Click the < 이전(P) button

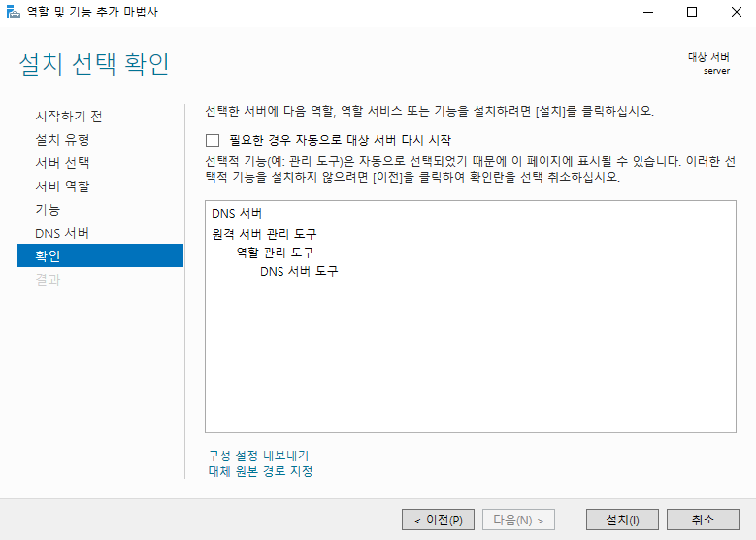[x=438, y=520]
